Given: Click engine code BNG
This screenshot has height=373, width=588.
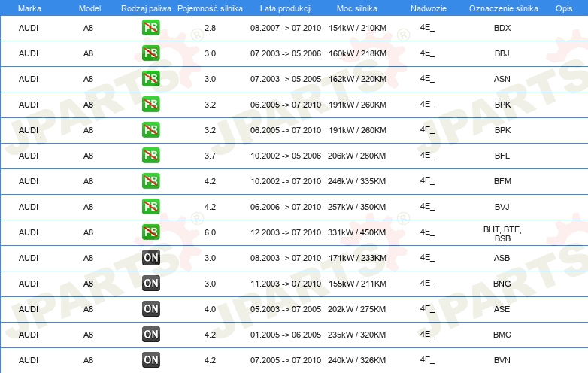Looking at the screenshot, I should (502, 284).
